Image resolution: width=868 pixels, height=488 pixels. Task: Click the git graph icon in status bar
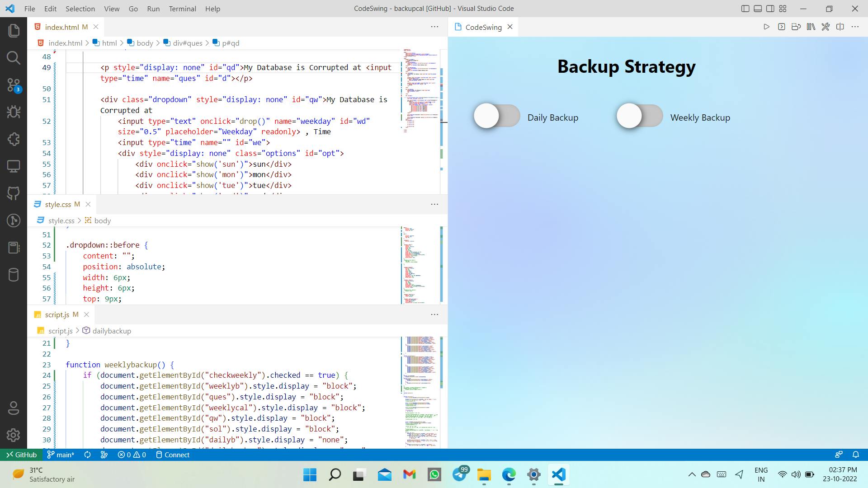point(104,455)
